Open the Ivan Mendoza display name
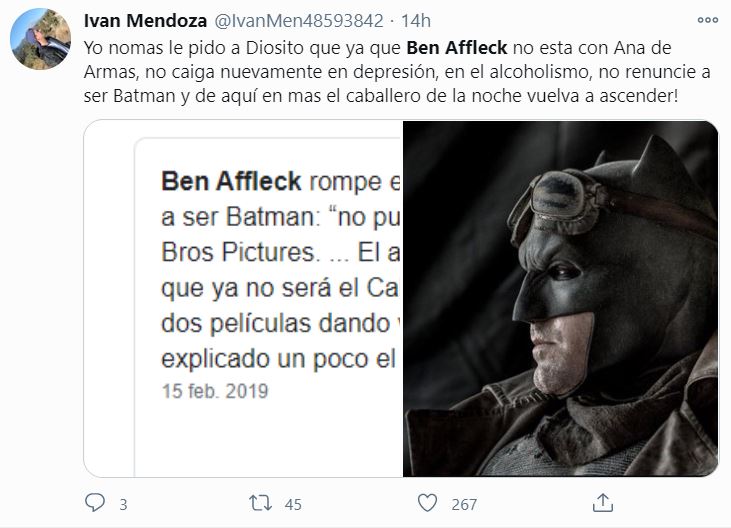Viewport: 731px width, 528px height. pos(145,21)
